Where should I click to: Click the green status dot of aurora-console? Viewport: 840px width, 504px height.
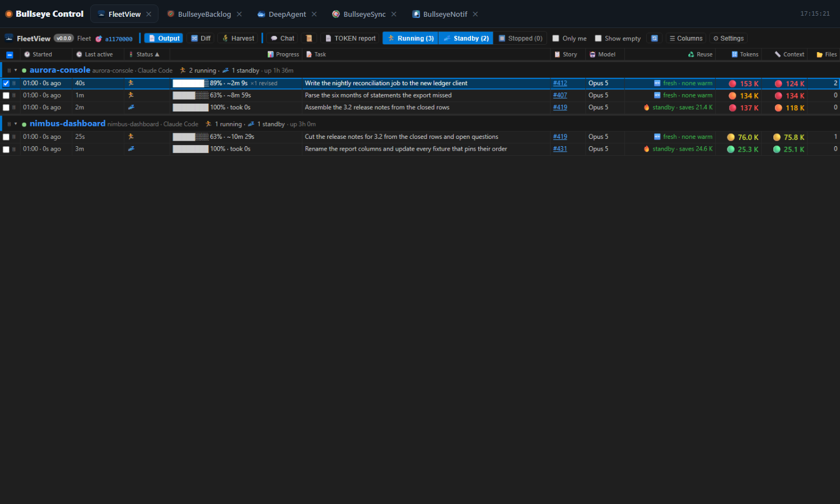[x=24, y=71]
